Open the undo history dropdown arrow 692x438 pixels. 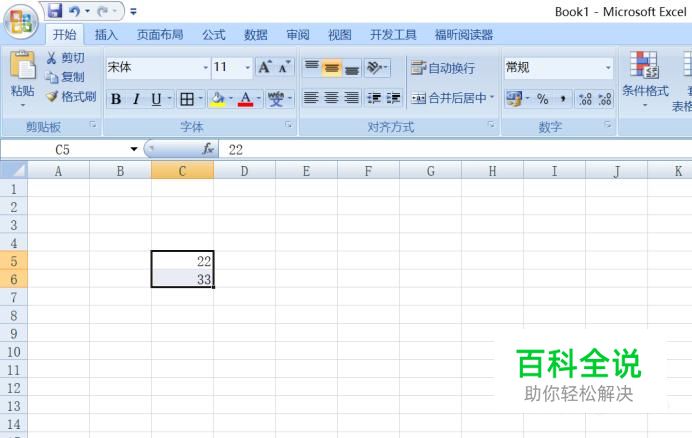87,11
